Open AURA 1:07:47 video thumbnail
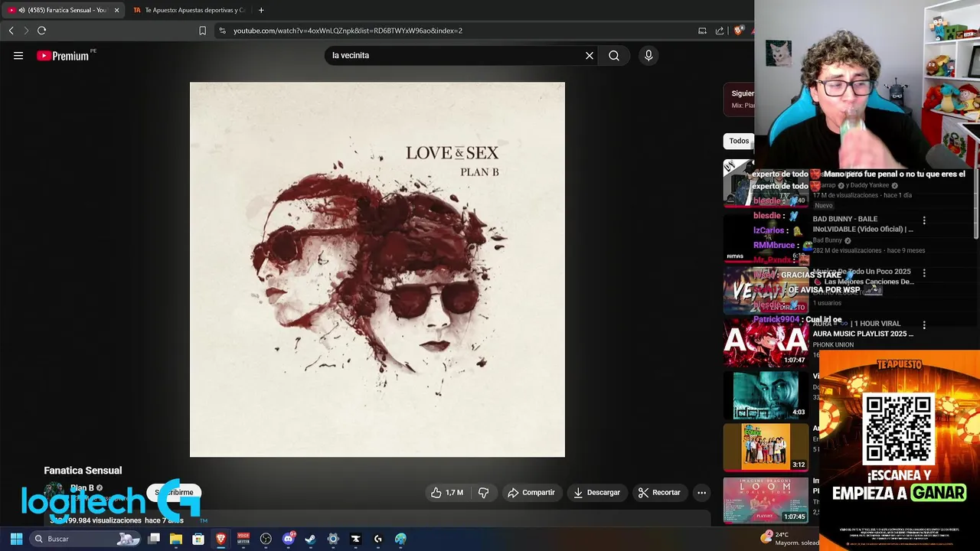The width and height of the screenshot is (980, 551). click(766, 342)
